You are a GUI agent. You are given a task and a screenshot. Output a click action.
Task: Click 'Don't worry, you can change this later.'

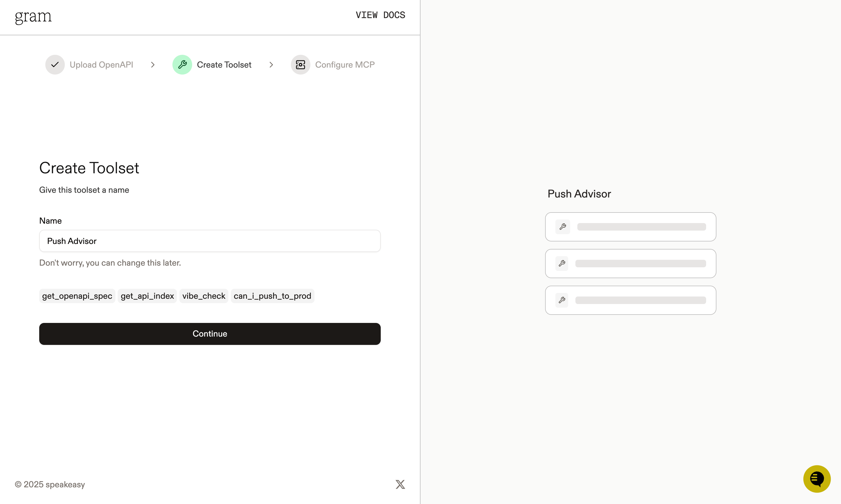click(110, 263)
